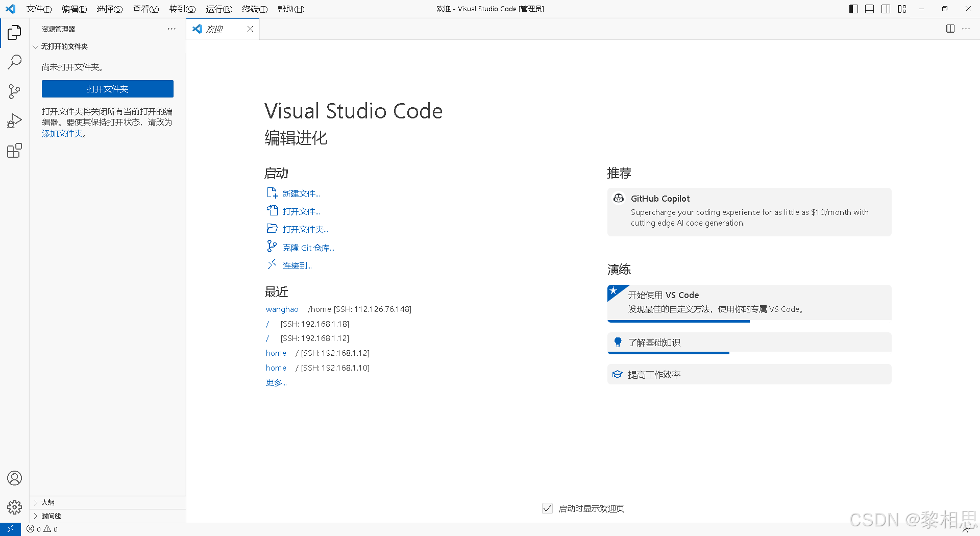
Task: Click progress bar under 开始使用 VS Code
Action: coord(678,321)
